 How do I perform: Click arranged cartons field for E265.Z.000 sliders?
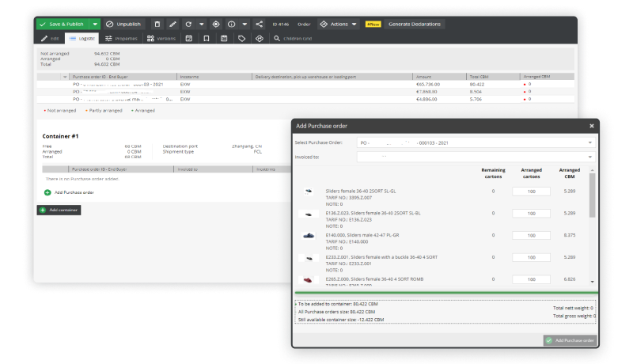click(x=531, y=279)
